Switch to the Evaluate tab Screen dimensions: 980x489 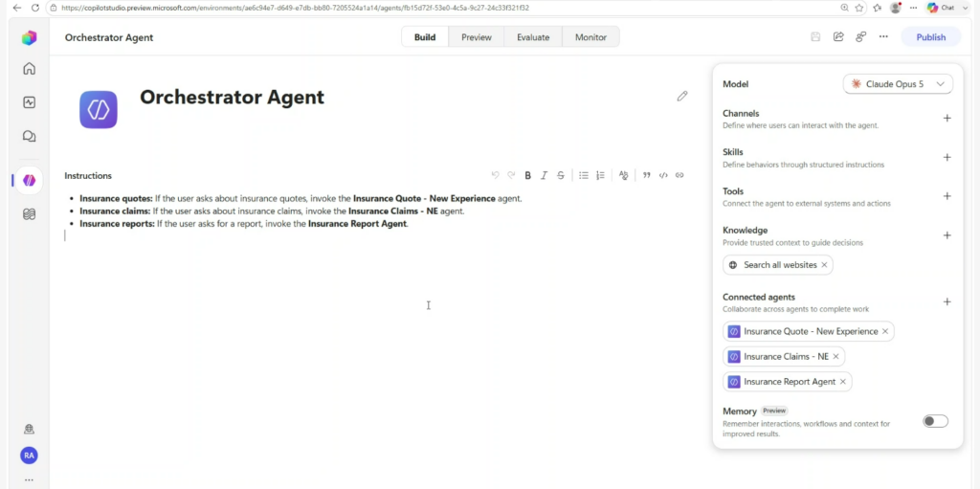[533, 37]
